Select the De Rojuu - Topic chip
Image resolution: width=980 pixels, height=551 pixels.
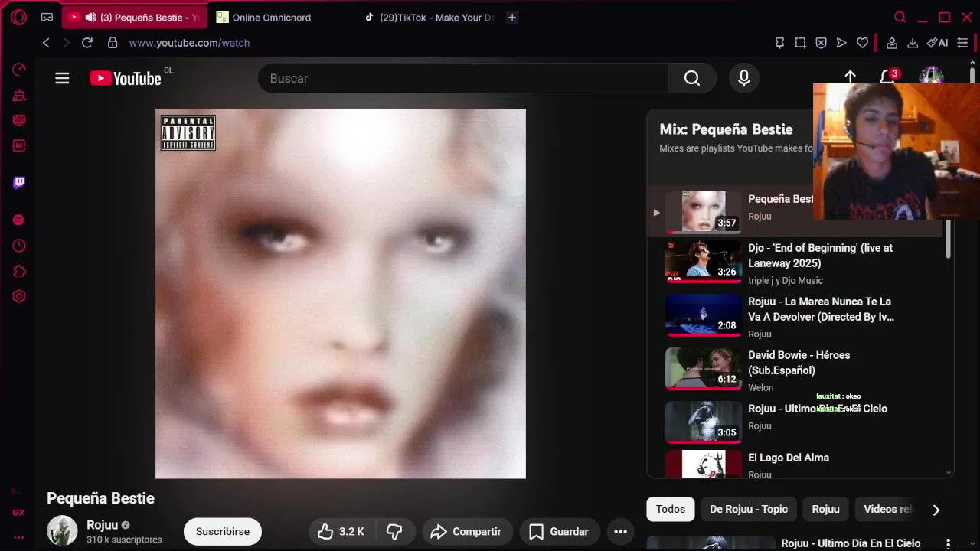coord(749,509)
